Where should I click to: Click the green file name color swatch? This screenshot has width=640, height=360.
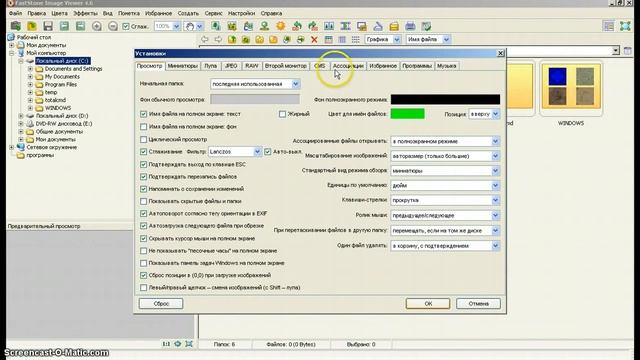point(407,114)
